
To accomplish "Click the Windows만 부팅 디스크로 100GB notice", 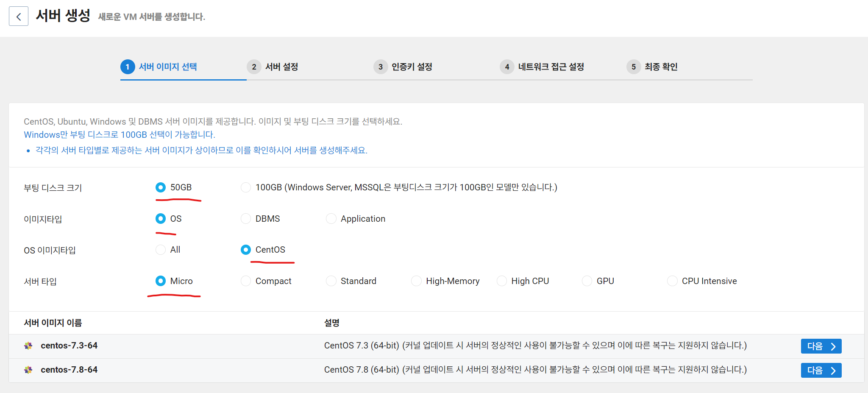I will (x=120, y=134).
